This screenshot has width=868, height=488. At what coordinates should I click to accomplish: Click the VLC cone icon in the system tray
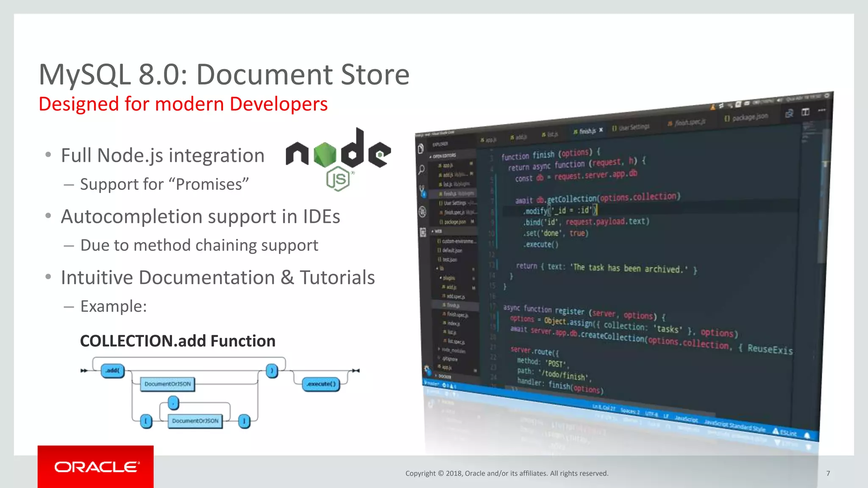(713, 107)
